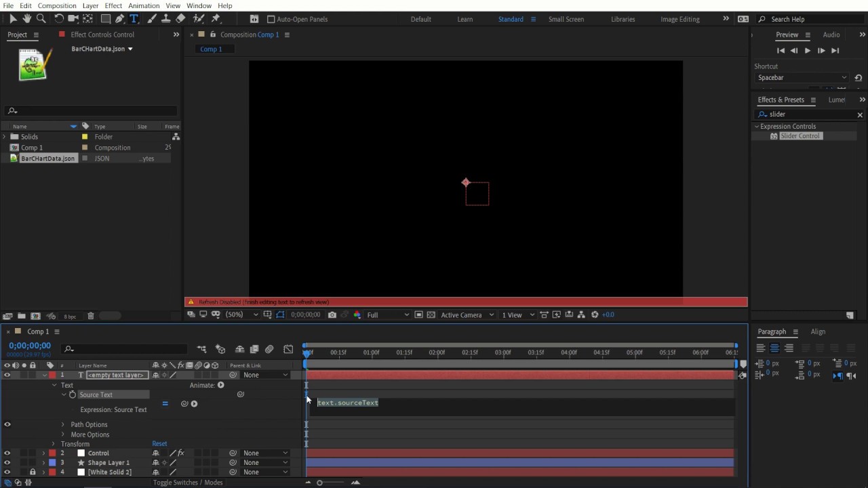Screen dimensions: 868x488
Task: Open the Composition menu
Action: click(57, 5)
